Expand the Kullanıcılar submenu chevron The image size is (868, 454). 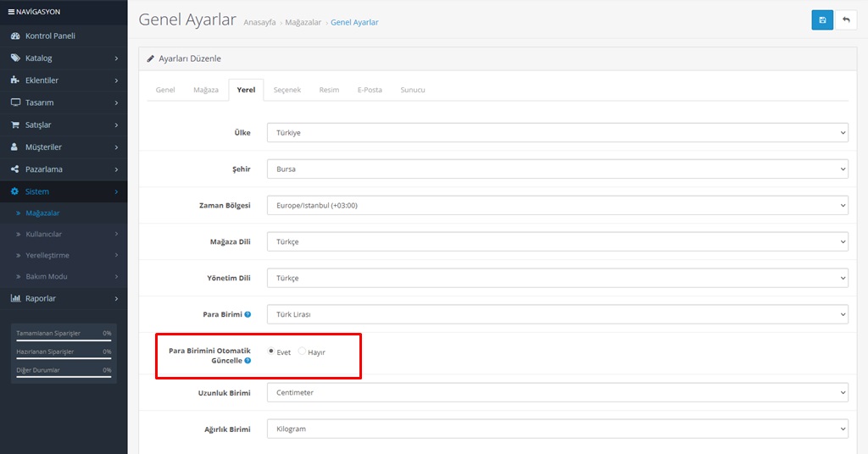point(116,234)
